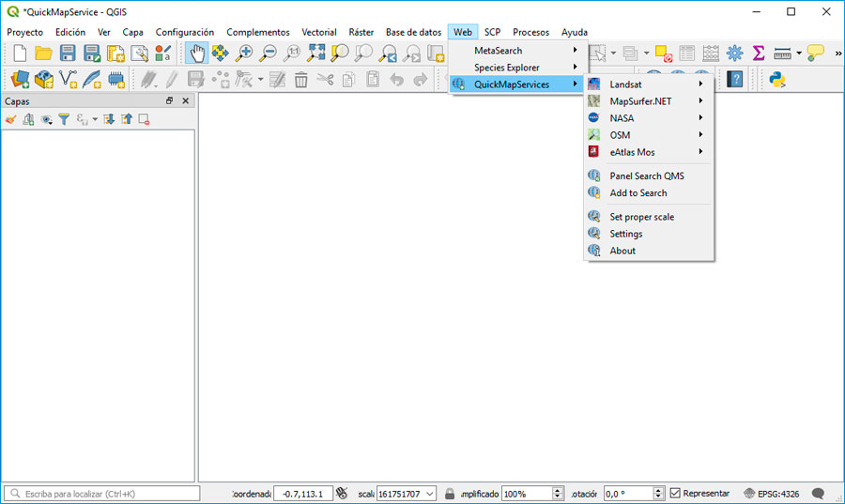The image size is (845, 504).
Task: Choose Panel Search QMS menu entry
Action: [650, 176]
